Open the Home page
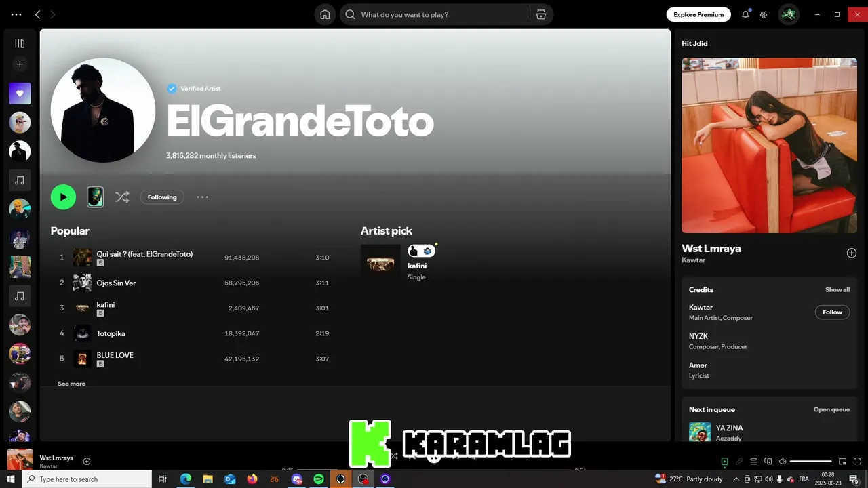 click(x=325, y=14)
